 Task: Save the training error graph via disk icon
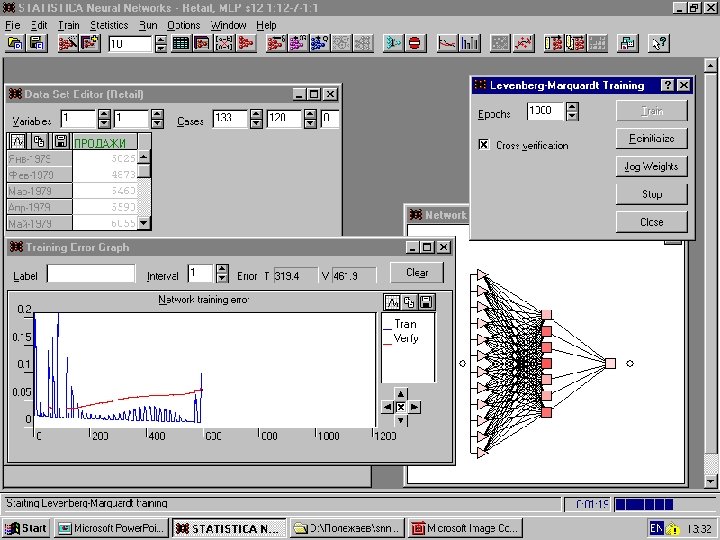coord(426,302)
